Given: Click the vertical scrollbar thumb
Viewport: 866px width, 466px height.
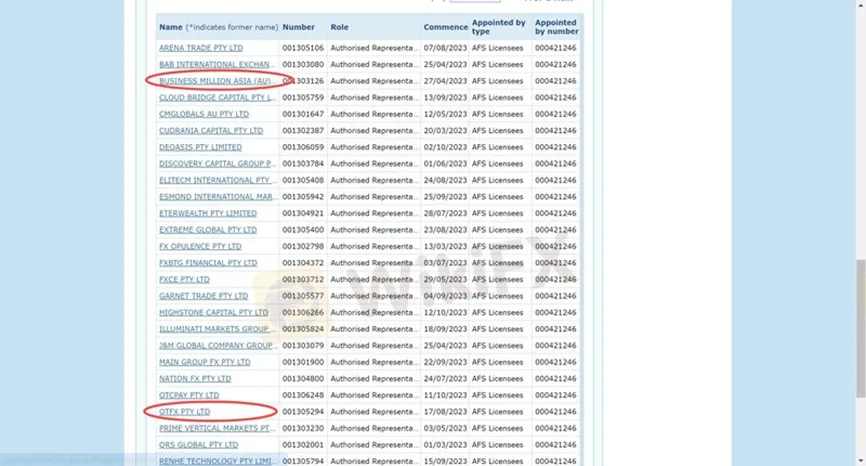Looking at the screenshot, I should click(860, 328).
